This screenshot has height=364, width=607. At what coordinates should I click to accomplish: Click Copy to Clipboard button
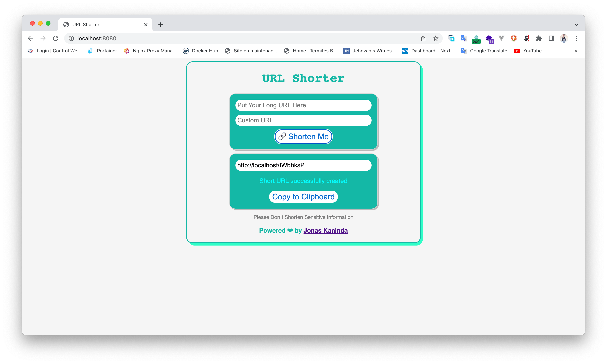point(303,197)
